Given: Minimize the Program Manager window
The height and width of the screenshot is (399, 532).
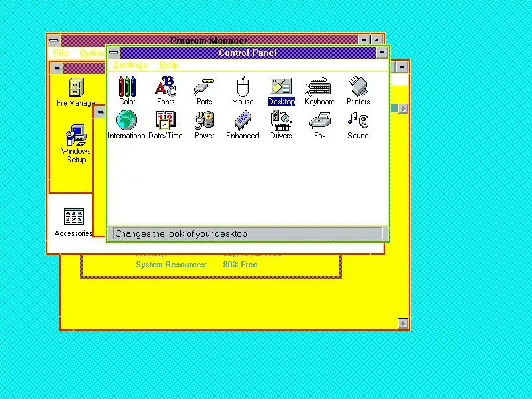Looking at the screenshot, I should [x=364, y=40].
